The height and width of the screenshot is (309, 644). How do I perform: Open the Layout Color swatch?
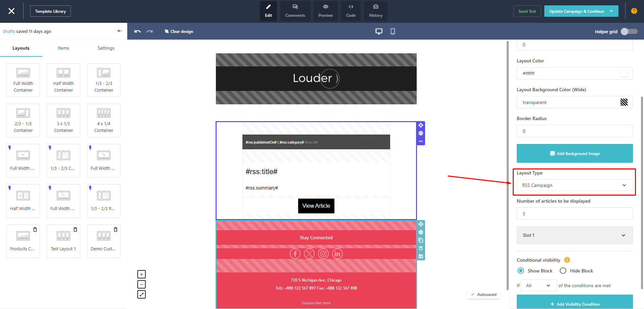(624, 73)
